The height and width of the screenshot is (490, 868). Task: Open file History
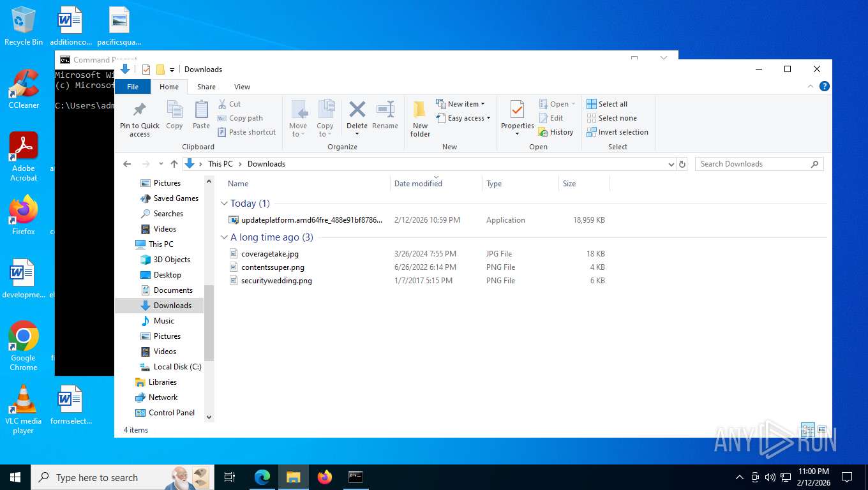click(556, 132)
